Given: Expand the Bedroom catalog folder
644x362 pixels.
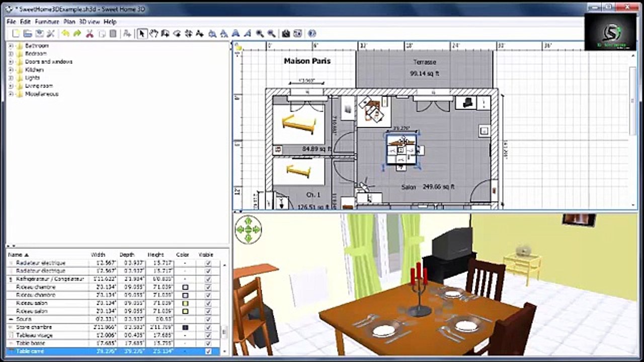Looking at the screenshot, I should 11,54.
